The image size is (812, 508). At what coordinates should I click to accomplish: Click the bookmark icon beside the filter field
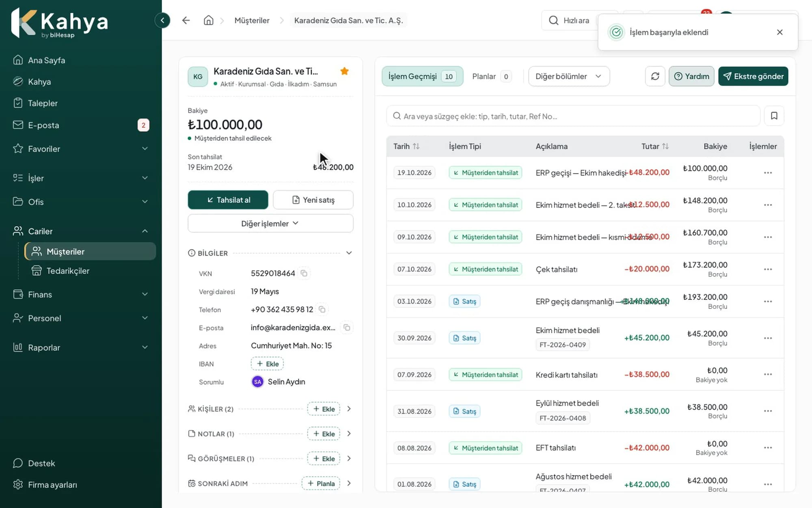(774, 116)
